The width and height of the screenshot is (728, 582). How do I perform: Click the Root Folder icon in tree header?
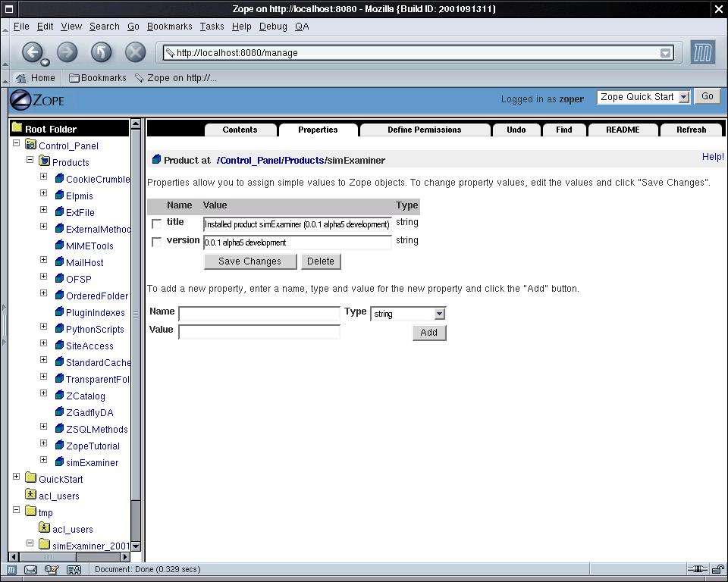(17, 127)
